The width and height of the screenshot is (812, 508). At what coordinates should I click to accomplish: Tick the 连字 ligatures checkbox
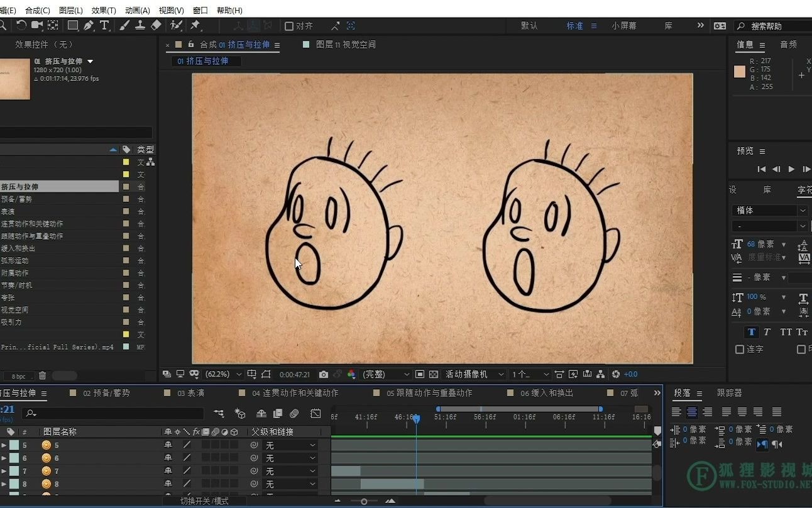(x=740, y=349)
